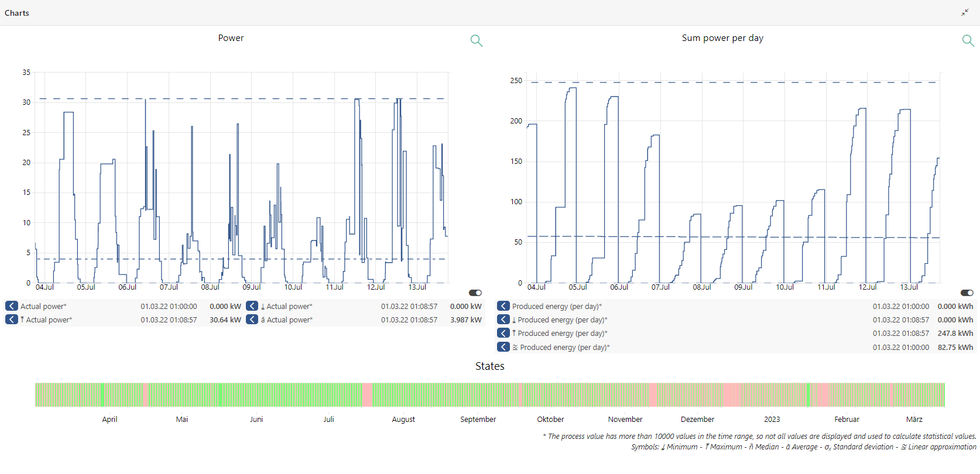980x474 pixels.
Task: Click the arrow icon beside plain Produced energy (per day)
Action: [x=503, y=306]
